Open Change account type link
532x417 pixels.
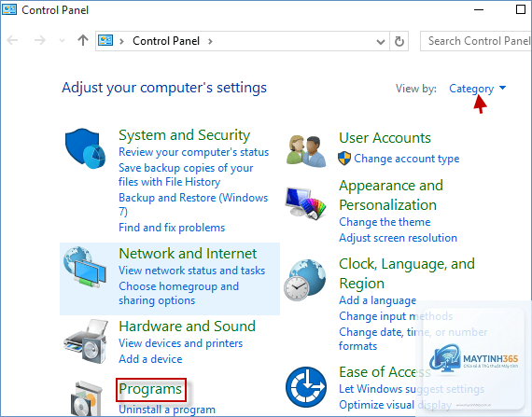(406, 159)
